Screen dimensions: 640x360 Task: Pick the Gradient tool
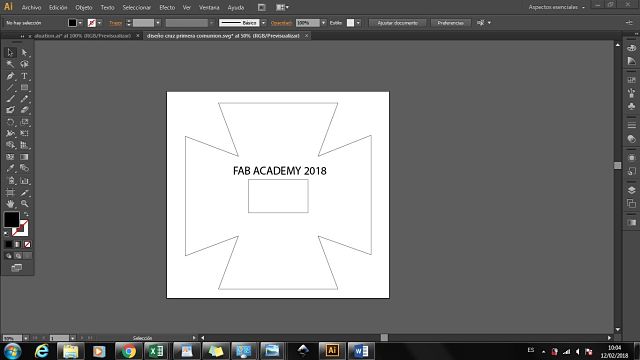(24, 157)
